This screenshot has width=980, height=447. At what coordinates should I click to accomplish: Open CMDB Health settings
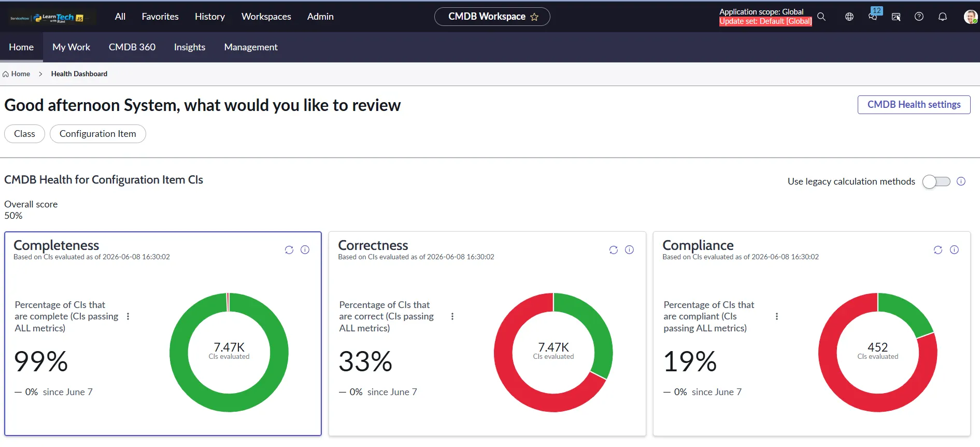point(914,105)
